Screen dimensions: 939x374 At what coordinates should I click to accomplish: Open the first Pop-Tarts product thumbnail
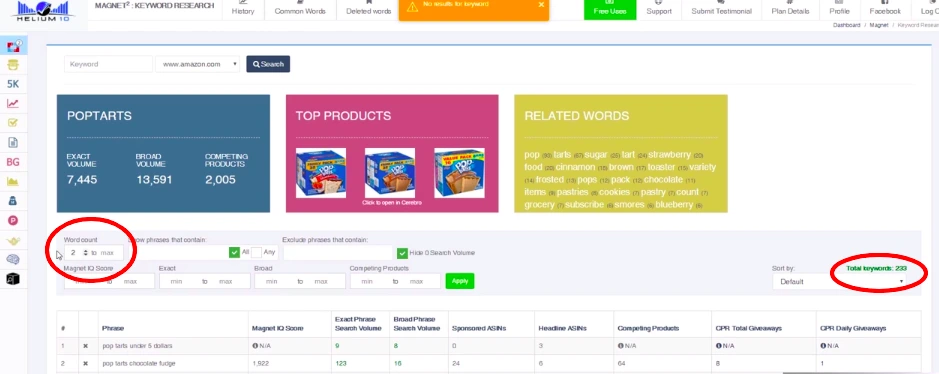click(321, 174)
